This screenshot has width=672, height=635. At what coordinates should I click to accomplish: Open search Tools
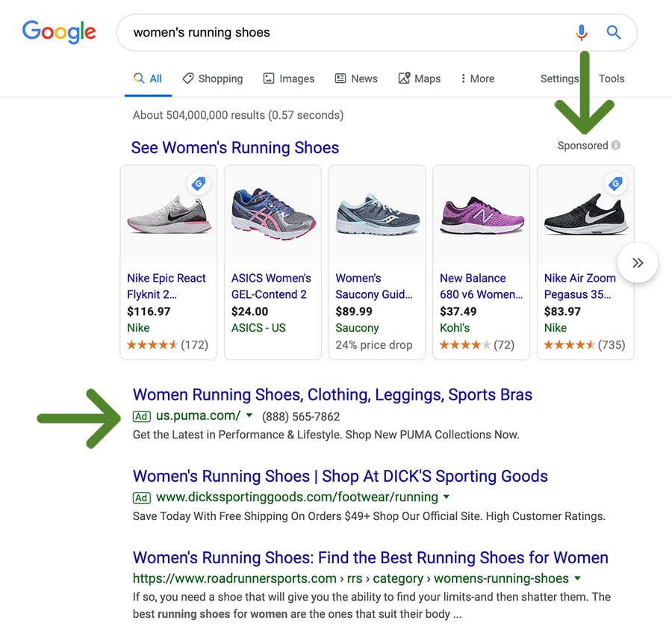(x=612, y=78)
